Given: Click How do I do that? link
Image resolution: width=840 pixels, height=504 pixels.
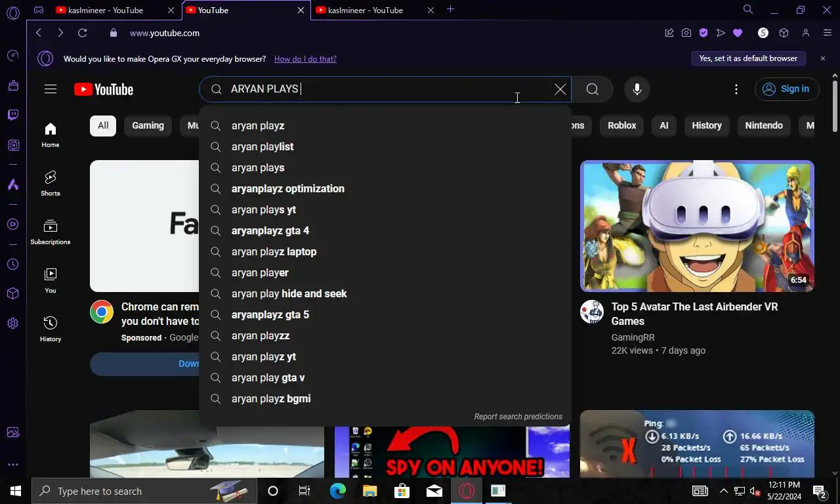Looking at the screenshot, I should pos(305,59).
